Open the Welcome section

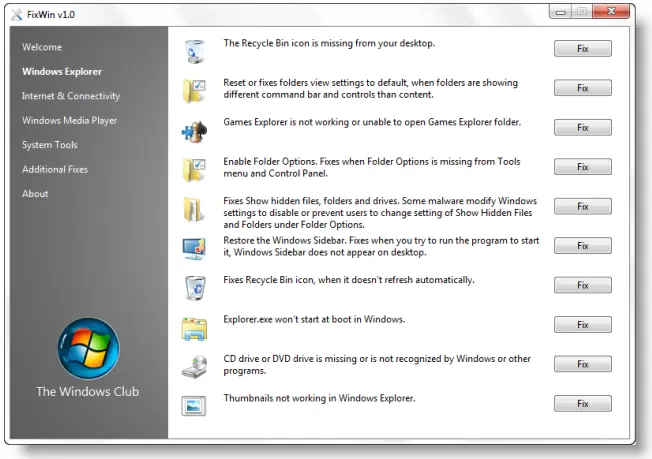[42, 47]
